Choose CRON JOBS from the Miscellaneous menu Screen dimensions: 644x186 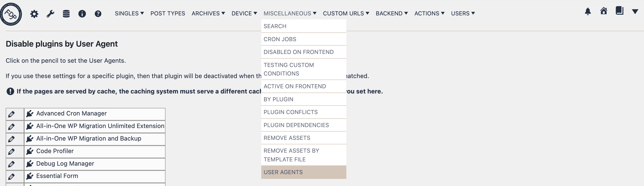[280, 39]
